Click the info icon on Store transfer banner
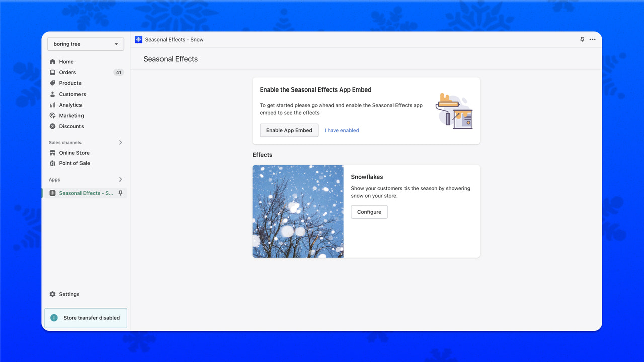The width and height of the screenshot is (644, 362). 54,318
